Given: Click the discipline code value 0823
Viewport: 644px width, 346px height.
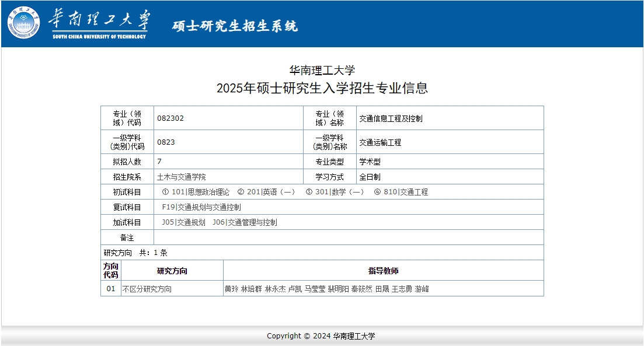Looking at the screenshot, I should tap(166, 142).
